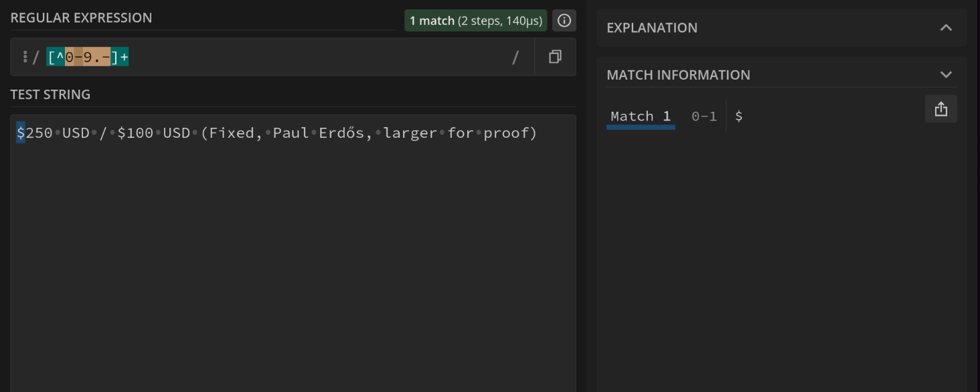980x392 pixels.
Task: Click the "$" value in Match 1 row
Action: point(738,116)
